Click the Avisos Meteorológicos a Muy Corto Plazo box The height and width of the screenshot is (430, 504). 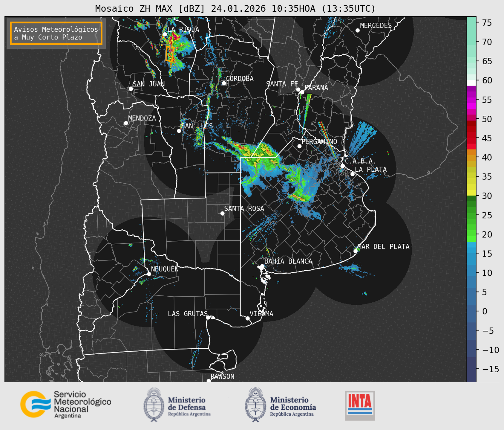[56, 33]
